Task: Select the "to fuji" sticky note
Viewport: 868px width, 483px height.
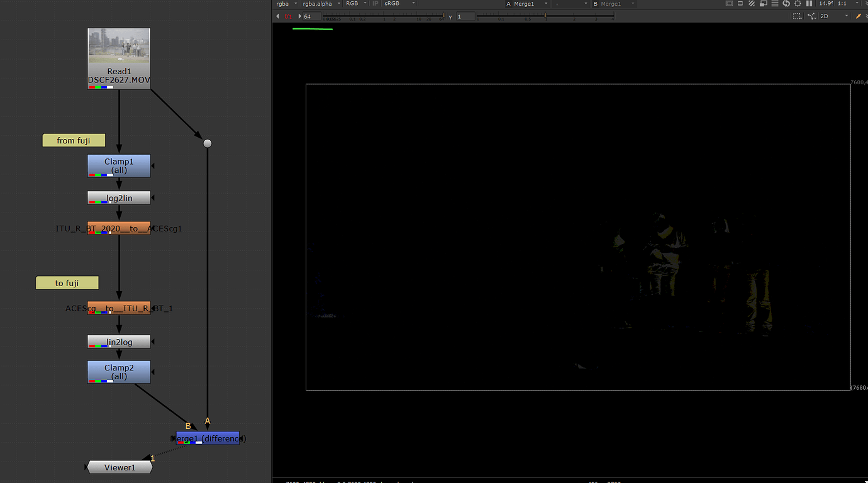Action: [x=67, y=283]
